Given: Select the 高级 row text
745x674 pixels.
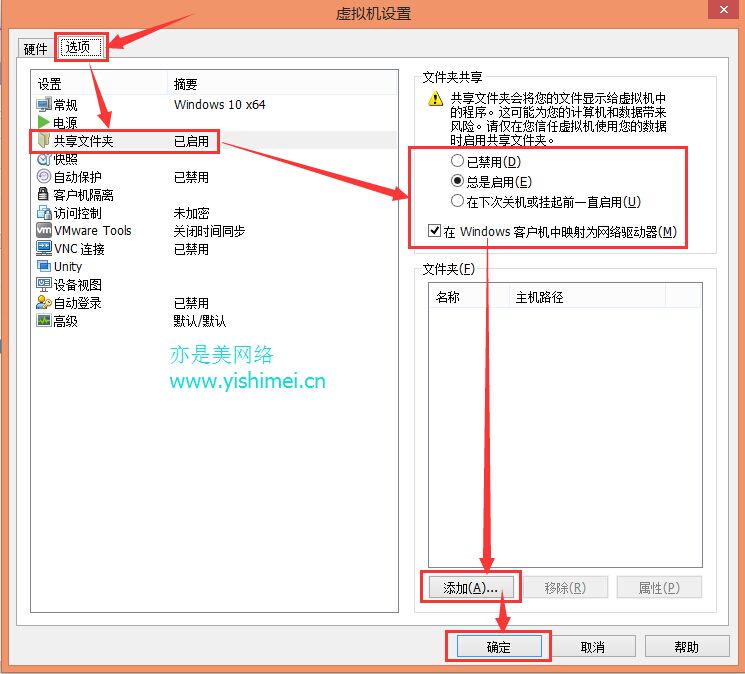Looking at the screenshot, I should point(65,321).
